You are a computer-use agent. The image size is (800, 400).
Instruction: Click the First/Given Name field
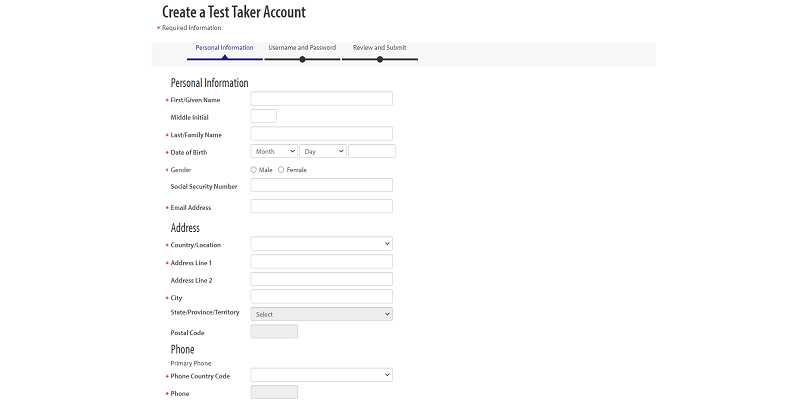tap(321, 99)
